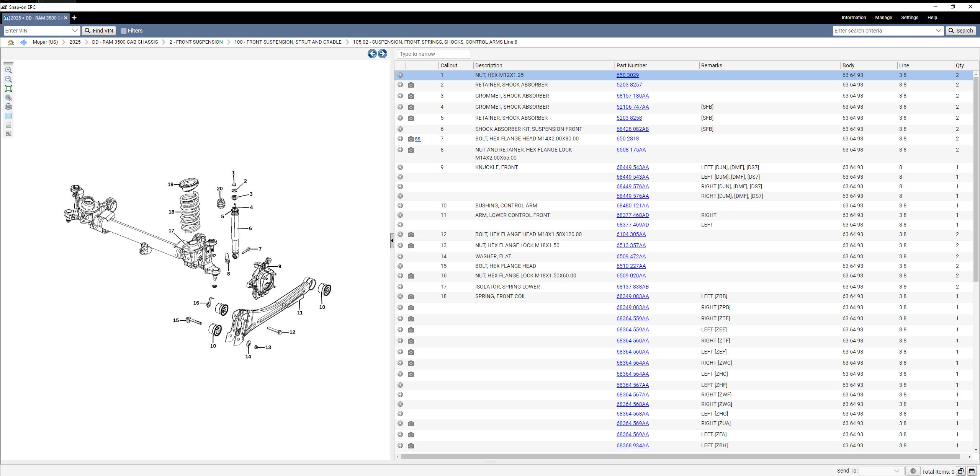Fit diagram to window icon
Image resolution: width=980 pixels, height=476 pixels.
[x=8, y=88]
